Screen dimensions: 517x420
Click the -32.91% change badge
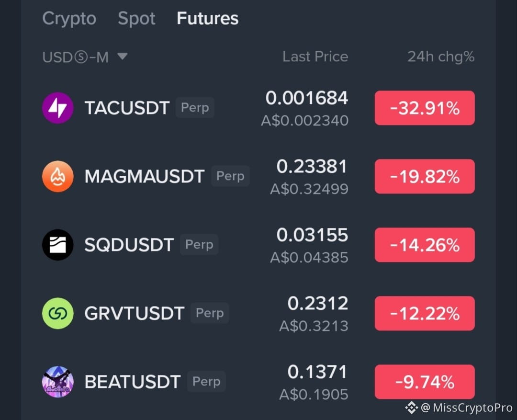point(425,108)
